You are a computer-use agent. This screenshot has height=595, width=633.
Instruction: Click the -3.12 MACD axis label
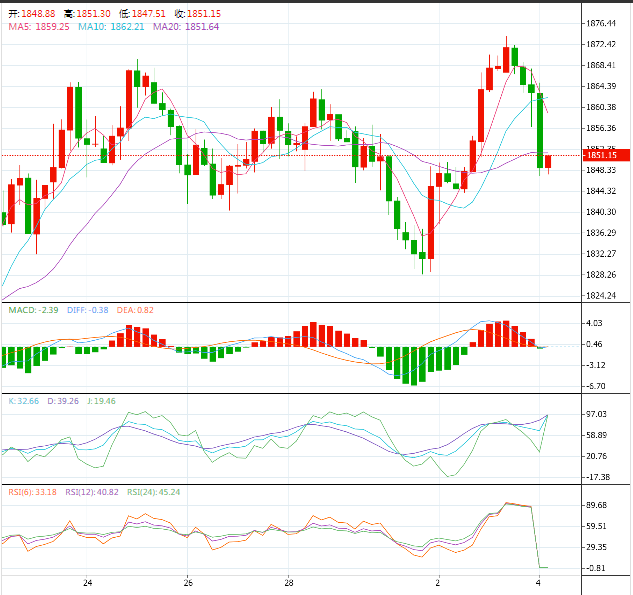click(594, 365)
